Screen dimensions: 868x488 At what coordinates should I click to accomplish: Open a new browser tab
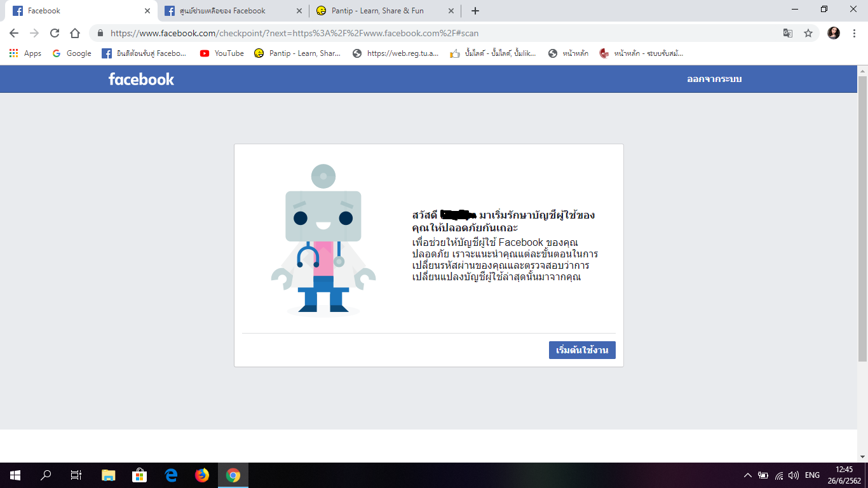475,11
